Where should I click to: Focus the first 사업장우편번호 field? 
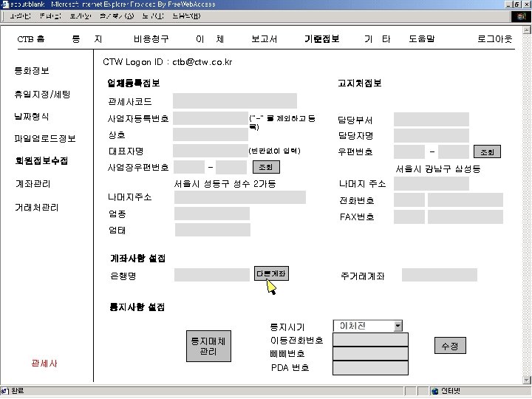click(189, 167)
